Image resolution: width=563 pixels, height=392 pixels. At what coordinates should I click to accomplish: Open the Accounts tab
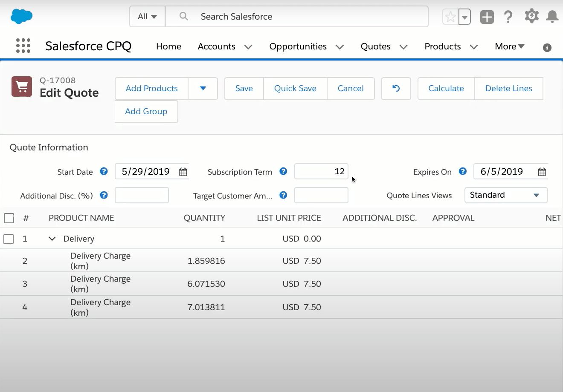point(216,46)
